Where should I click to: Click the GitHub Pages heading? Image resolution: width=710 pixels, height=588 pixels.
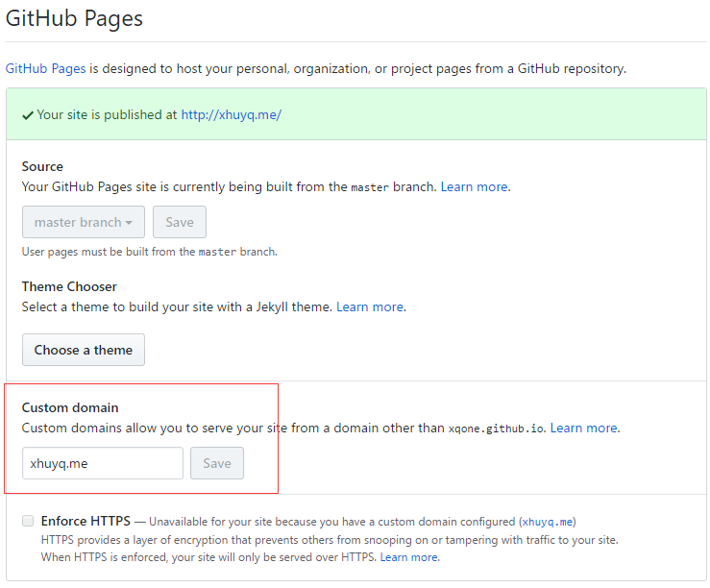click(74, 19)
